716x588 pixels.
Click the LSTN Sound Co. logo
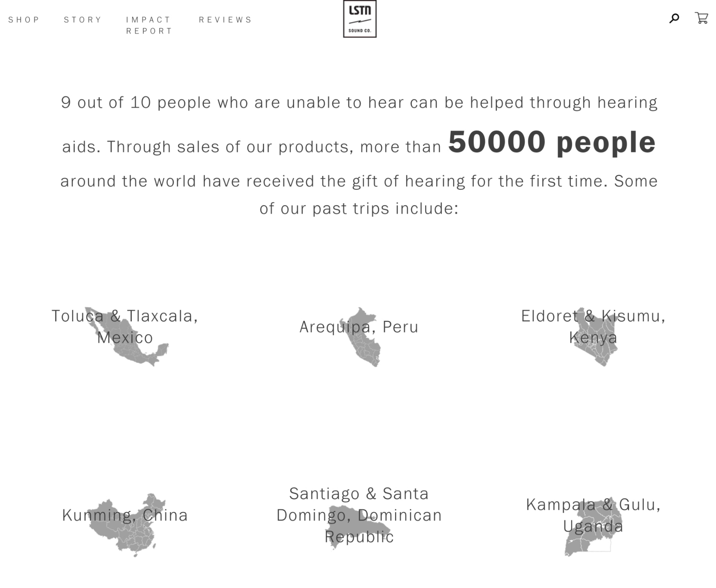[359, 19]
